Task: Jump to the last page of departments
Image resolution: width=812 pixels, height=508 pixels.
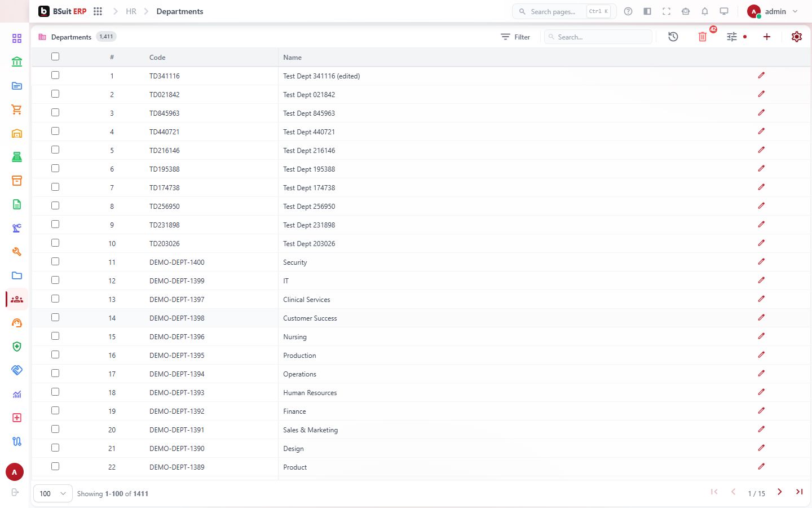Action: (x=799, y=492)
